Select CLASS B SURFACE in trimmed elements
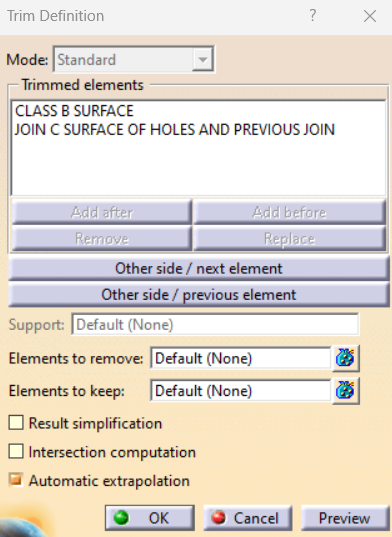 coord(74,111)
